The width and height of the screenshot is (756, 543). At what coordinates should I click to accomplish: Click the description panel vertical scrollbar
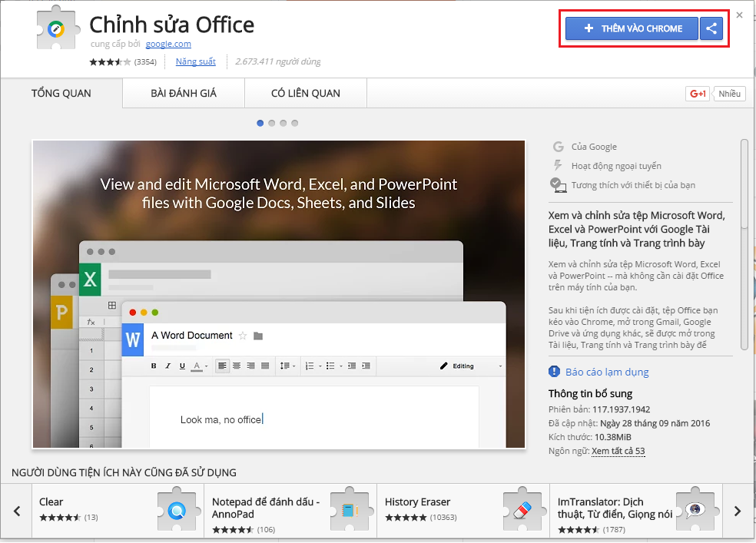click(x=744, y=184)
